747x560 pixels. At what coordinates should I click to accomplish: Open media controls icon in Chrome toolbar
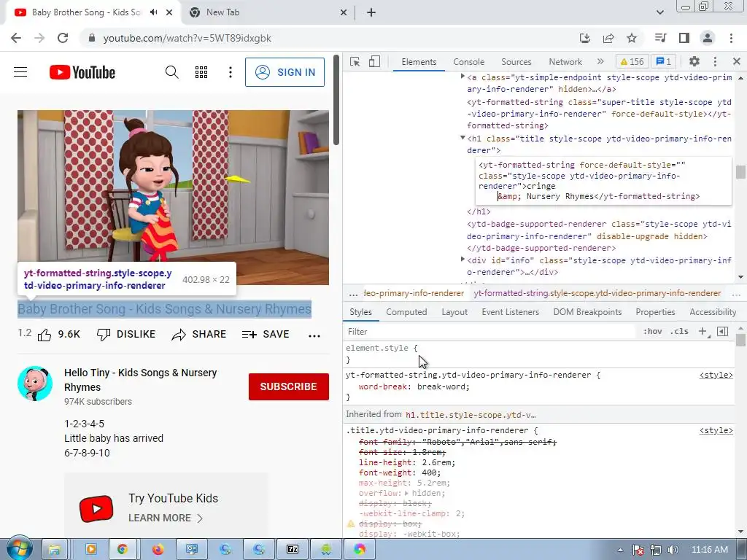tap(660, 38)
